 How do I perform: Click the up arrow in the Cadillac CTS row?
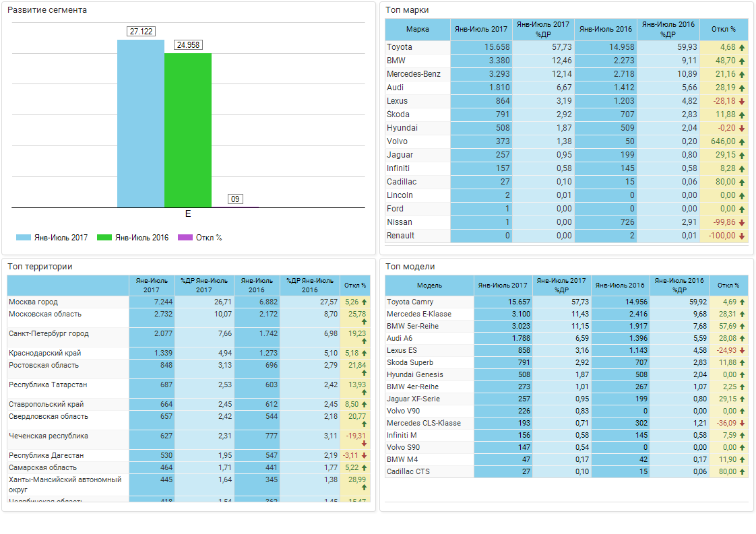[x=742, y=472]
